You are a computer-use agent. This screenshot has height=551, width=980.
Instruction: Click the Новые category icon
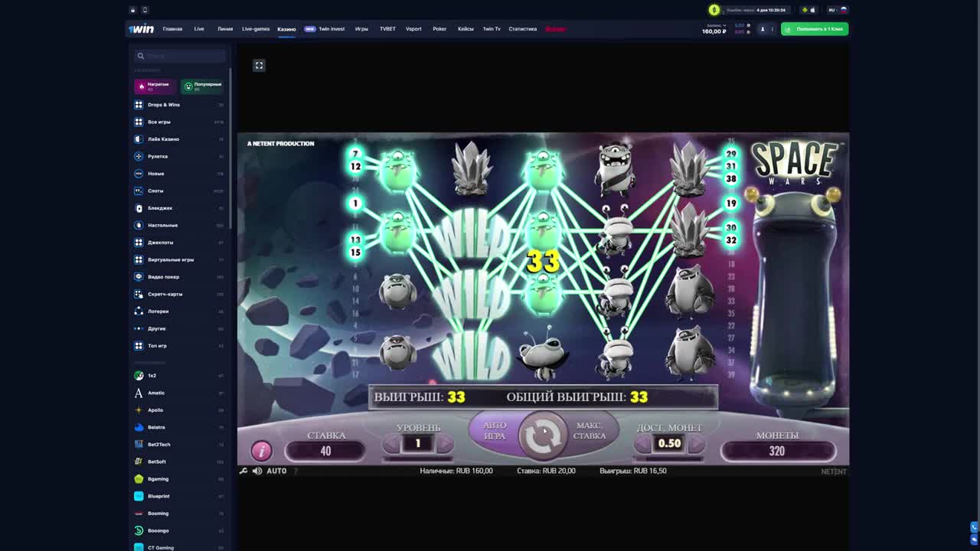click(x=139, y=174)
